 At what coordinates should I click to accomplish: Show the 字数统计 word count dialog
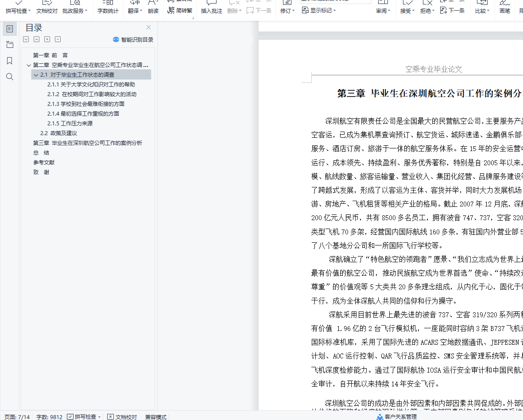(x=108, y=8)
